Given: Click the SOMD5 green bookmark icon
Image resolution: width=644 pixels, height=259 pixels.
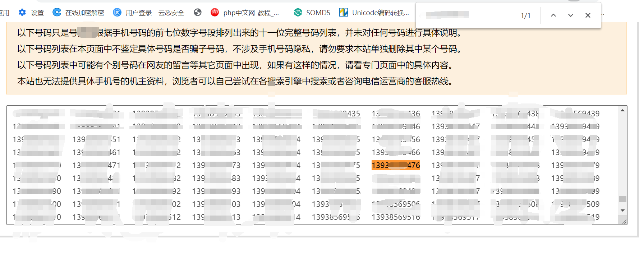Looking at the screenshot, I should 298,13.
